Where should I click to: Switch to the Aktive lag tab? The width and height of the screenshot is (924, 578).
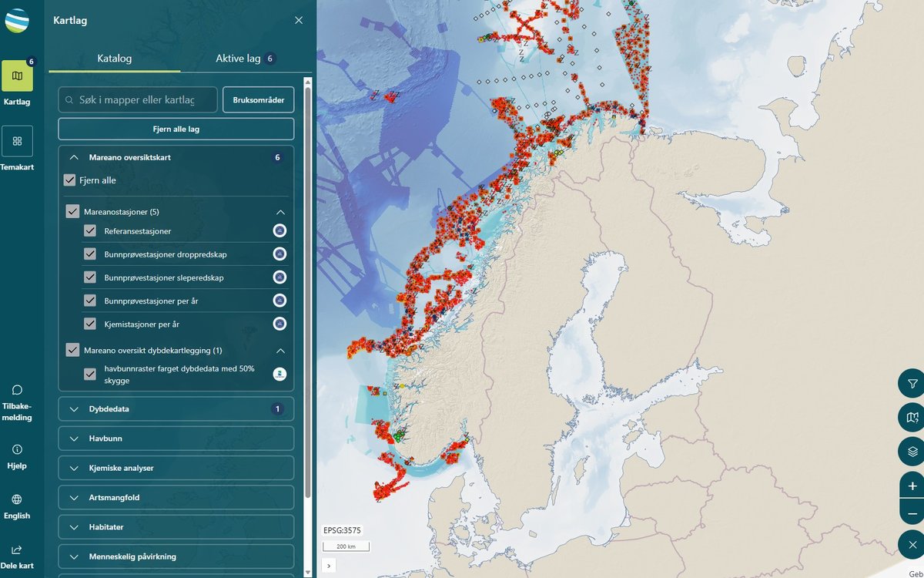click(246, 59)
